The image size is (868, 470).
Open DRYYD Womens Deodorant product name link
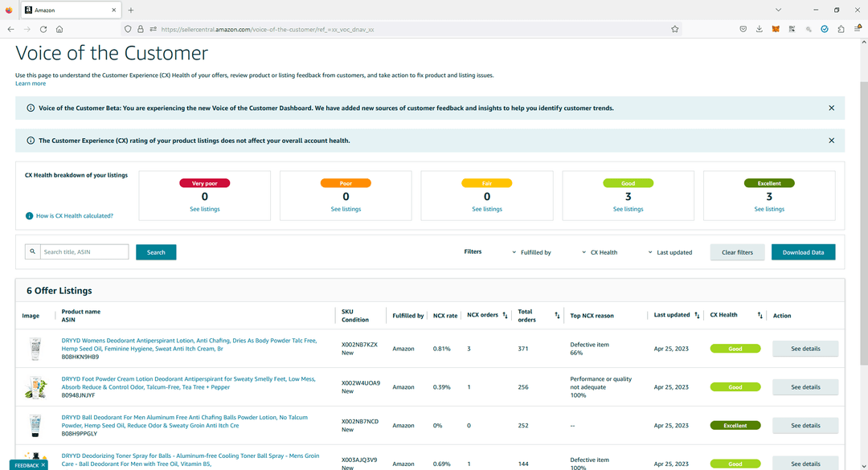[x=190, y=345]
